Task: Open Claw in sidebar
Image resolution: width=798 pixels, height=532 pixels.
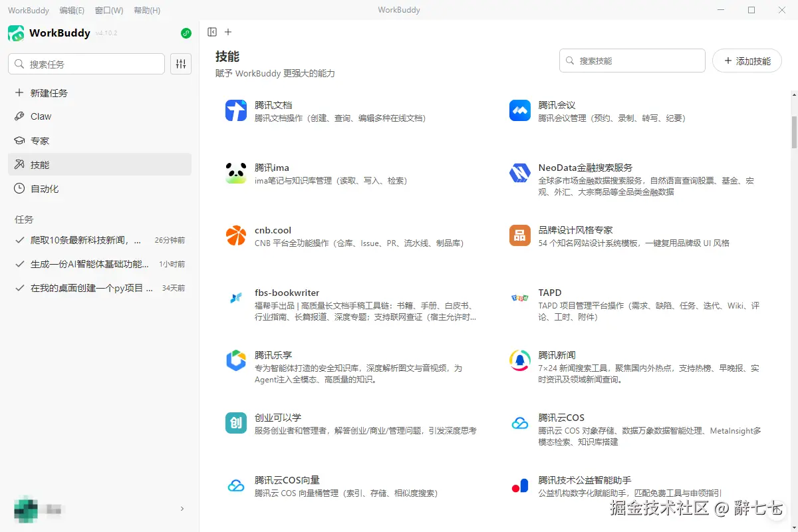Action: pyautogui.click(x=100, y=116)
